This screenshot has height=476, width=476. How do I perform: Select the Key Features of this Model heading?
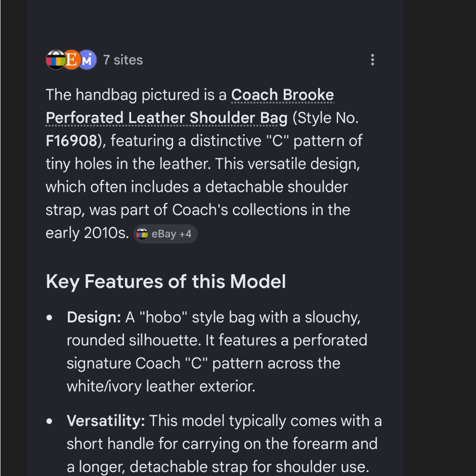[x=166, y=281]
